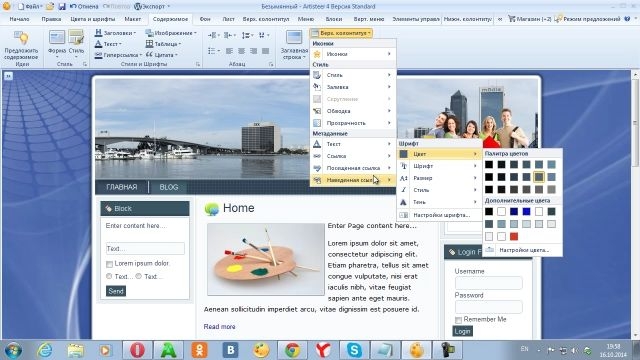Screen dimensions: 640x360
Task: Select the first Text radio button
Action: 109,276
